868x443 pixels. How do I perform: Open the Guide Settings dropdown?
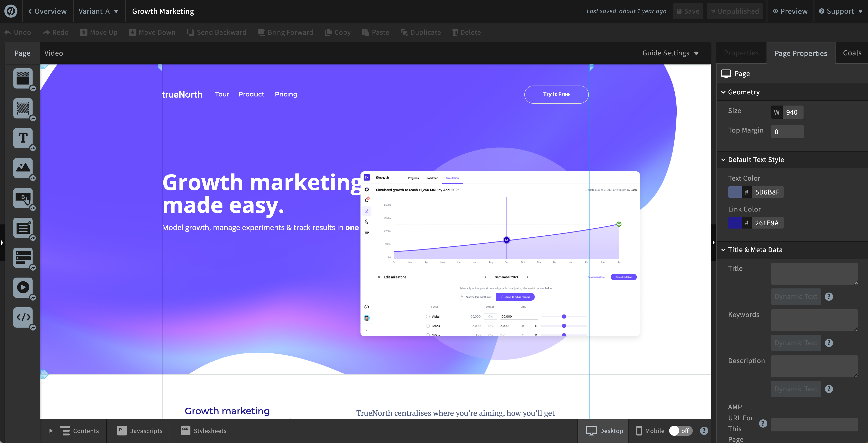[x=670, y=53]
